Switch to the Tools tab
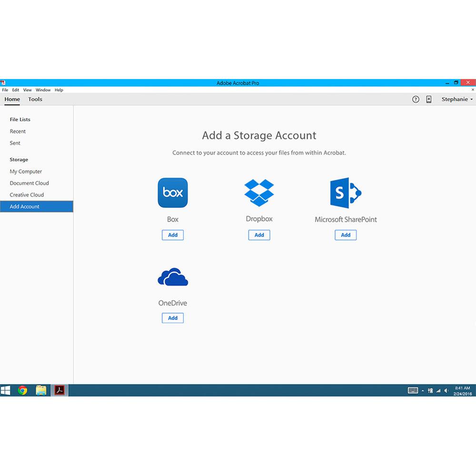The width and height of the screenshot is (476, 476). [35, 99]
